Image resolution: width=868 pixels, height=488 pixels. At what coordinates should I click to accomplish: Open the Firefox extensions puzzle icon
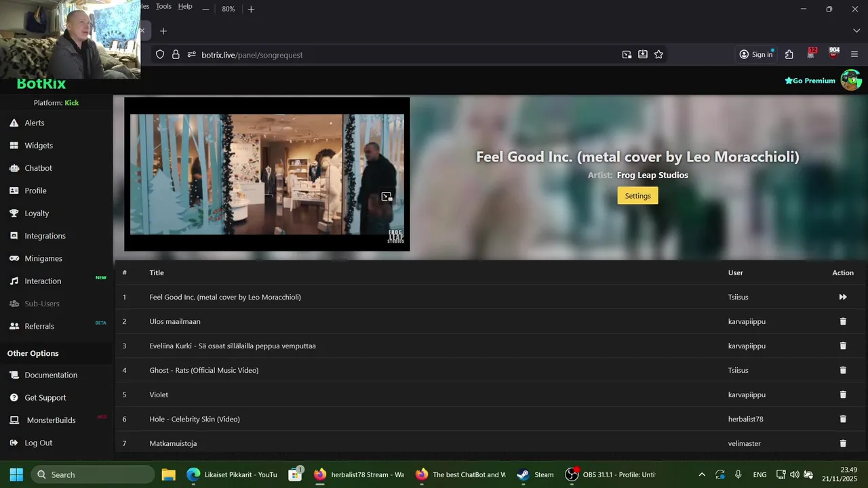789,54
